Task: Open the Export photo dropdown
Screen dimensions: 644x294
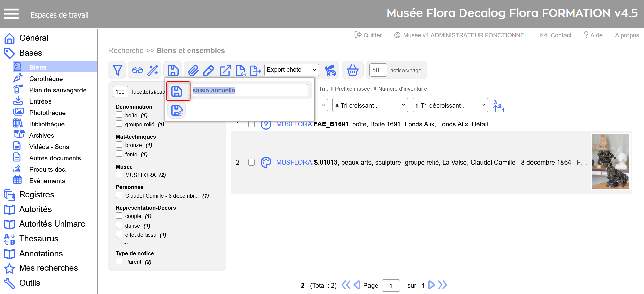Action: [291, 70]
